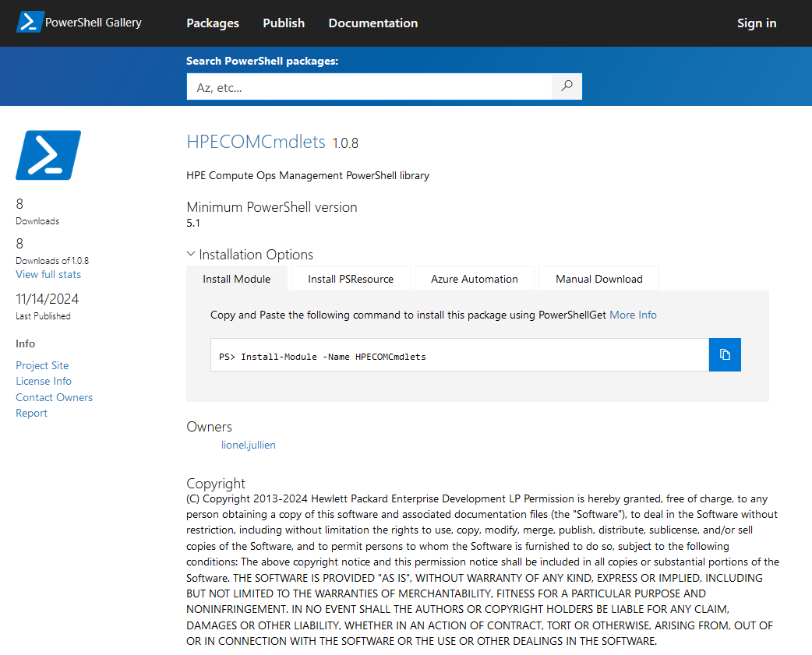Copy the Install-Module command using copy icon
This screenshot has height=655, width=812.
[725, 354]
